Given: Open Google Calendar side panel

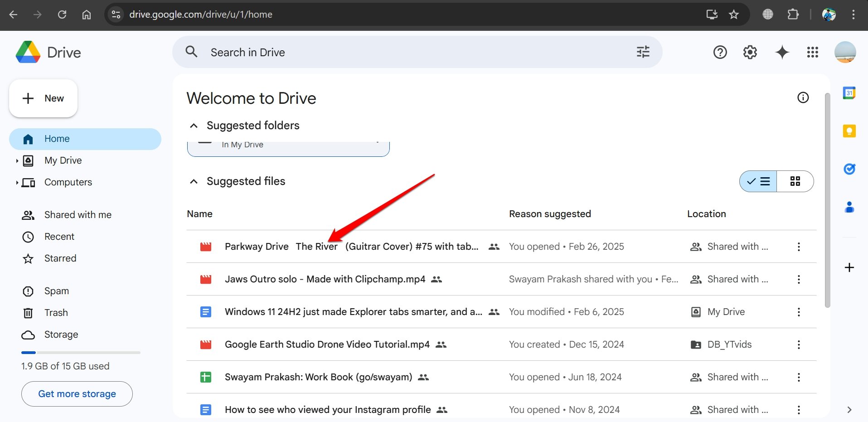Looking at the screenshot, I should (849, 93).
